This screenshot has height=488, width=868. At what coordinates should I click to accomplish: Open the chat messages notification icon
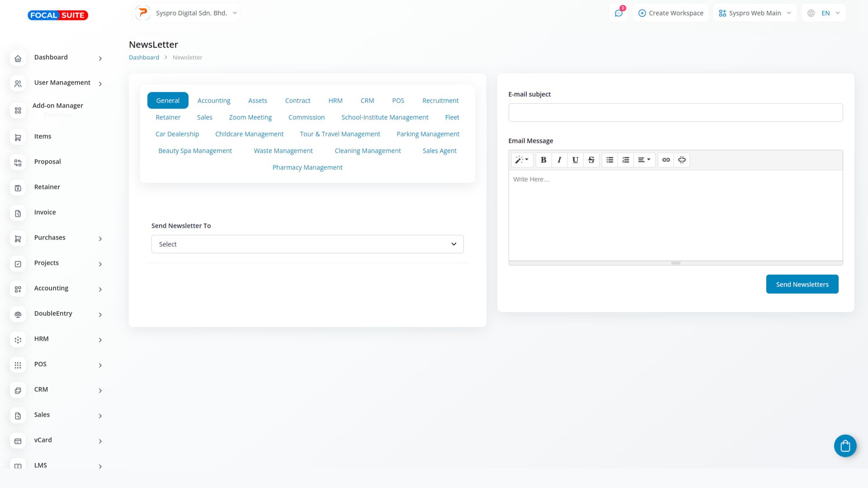point(618,13)
